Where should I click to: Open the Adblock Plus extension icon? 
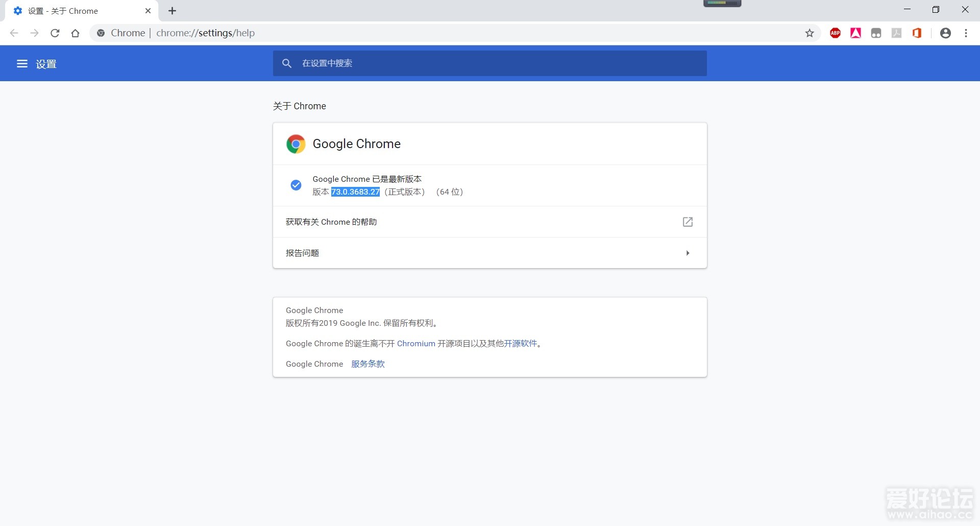pos(836,33)
